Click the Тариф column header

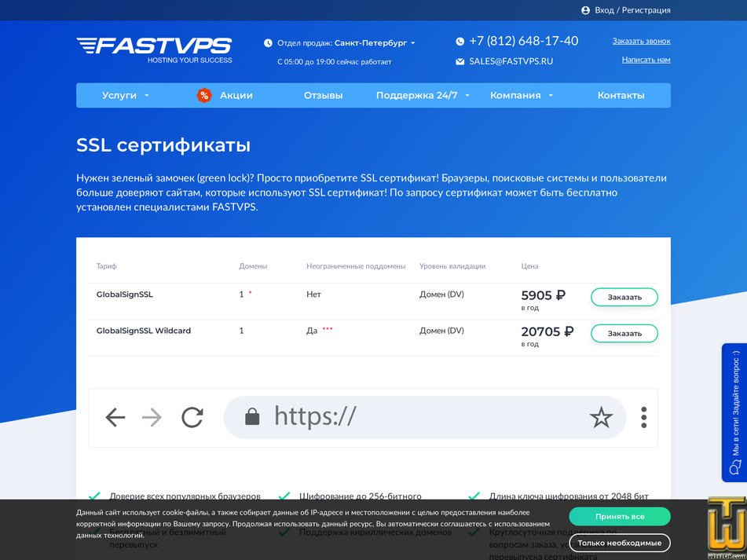pos(106,266)
